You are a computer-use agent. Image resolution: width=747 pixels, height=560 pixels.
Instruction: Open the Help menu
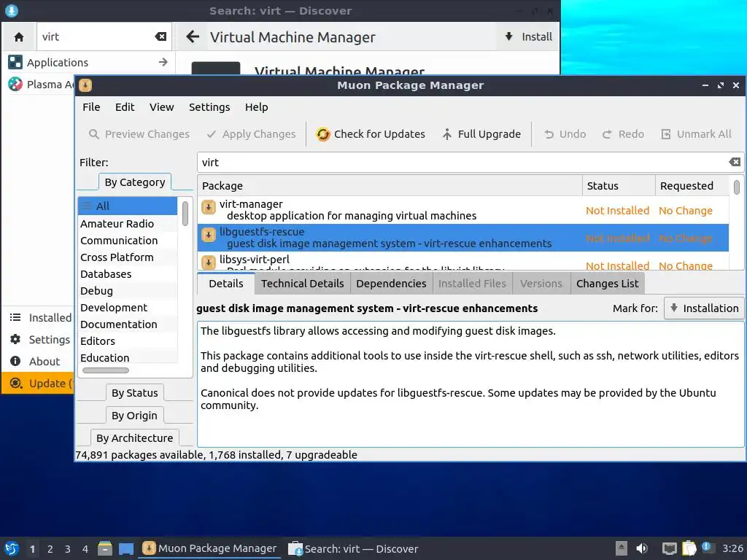point(256,107)
